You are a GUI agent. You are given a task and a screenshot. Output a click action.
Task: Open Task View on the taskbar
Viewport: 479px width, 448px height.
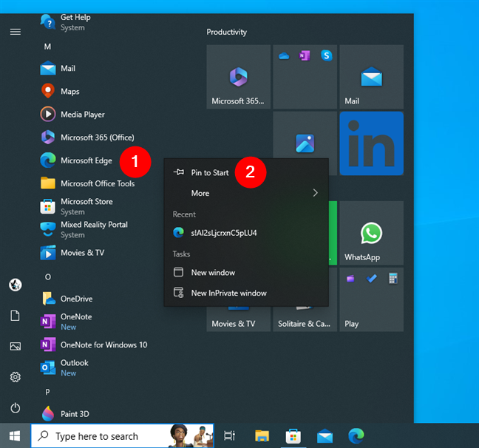[x=229, y=436]
